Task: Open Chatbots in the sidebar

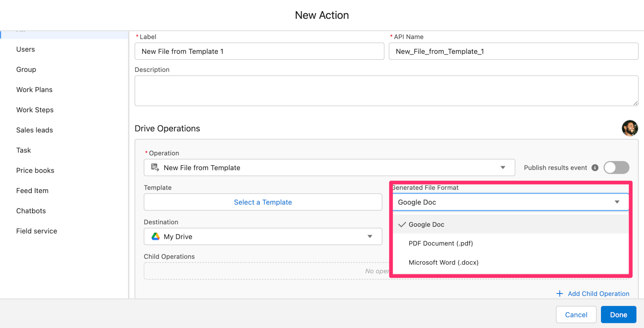Action: point(31,211)
